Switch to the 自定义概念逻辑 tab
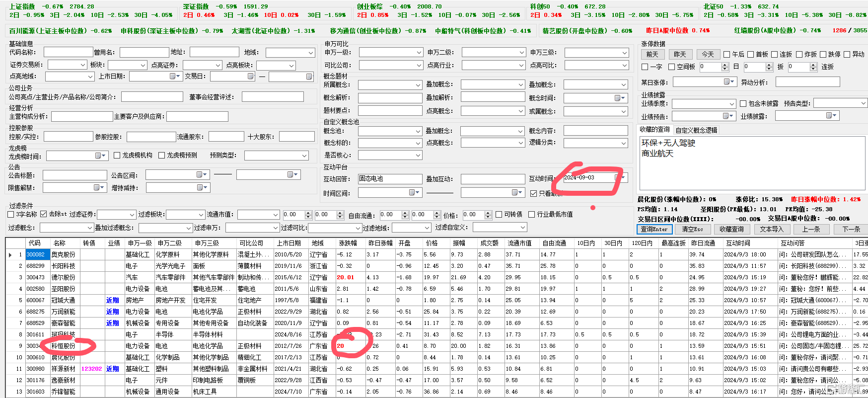 click(696, 130)
